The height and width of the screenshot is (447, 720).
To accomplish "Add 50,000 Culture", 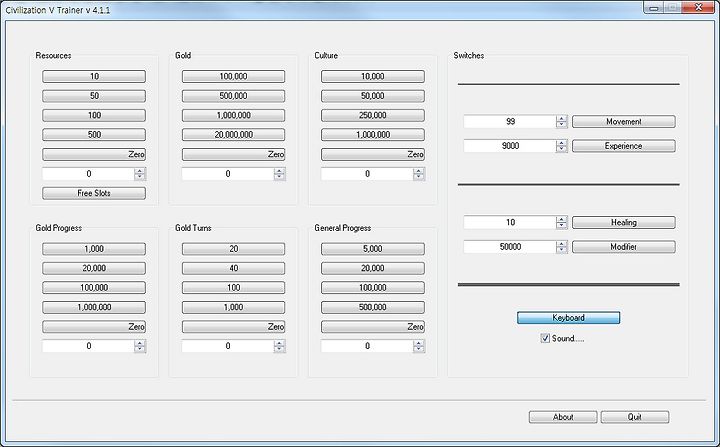I will 372,96.
